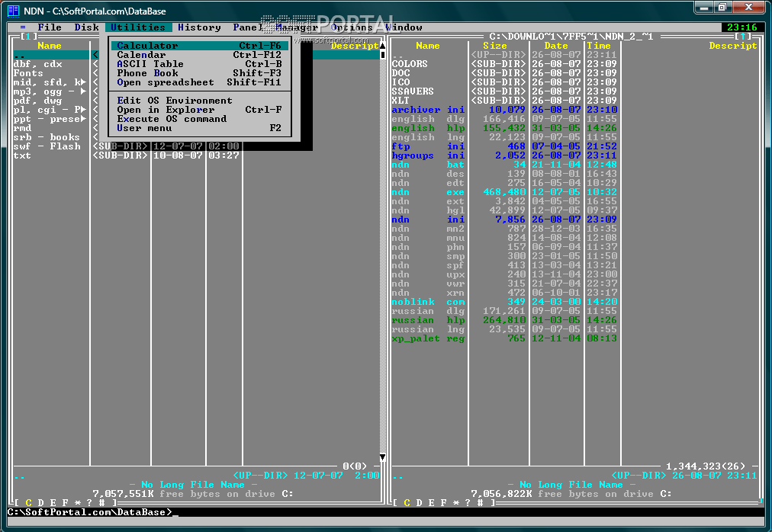The width and height of the screenshot is (772, 532).
Task: Switch left panel to drive C
Action: (x=28, y=503)
